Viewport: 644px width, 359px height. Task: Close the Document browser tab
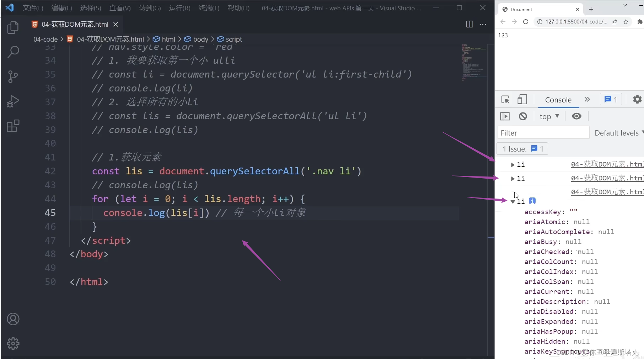click(x=578, y=9)
